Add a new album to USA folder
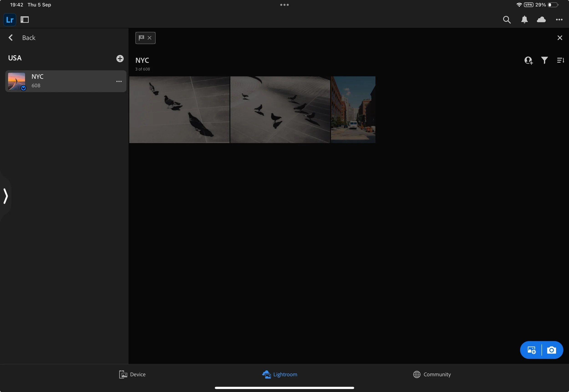 (120, 59)
